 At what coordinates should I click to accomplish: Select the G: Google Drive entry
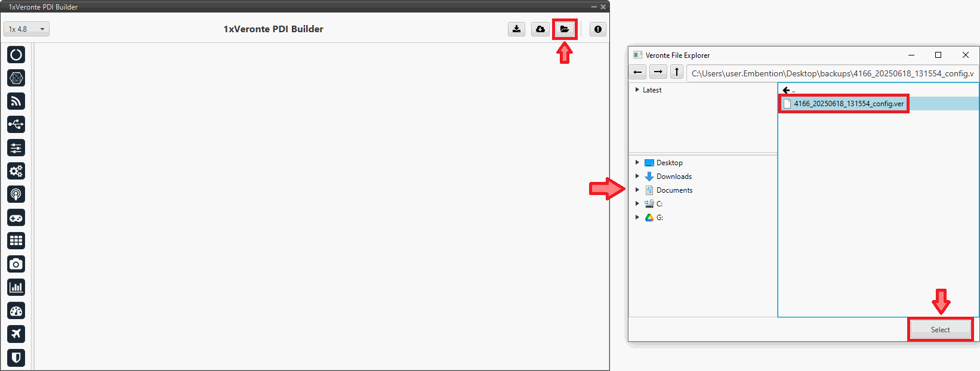[x=659, y=218]
